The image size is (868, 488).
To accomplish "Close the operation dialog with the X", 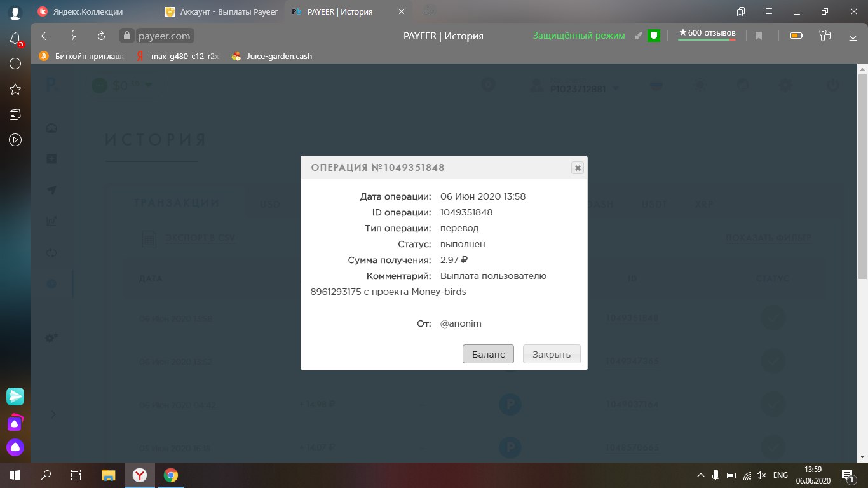I will coord(577,168).
